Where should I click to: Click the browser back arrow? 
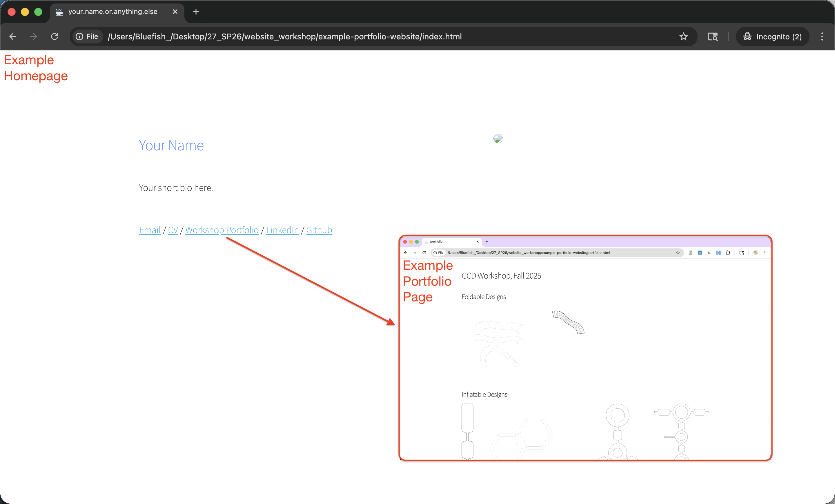13,36
